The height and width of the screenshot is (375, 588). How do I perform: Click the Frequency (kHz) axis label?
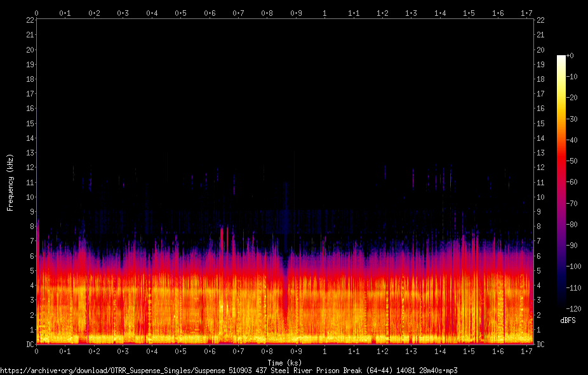coord(10,183)
